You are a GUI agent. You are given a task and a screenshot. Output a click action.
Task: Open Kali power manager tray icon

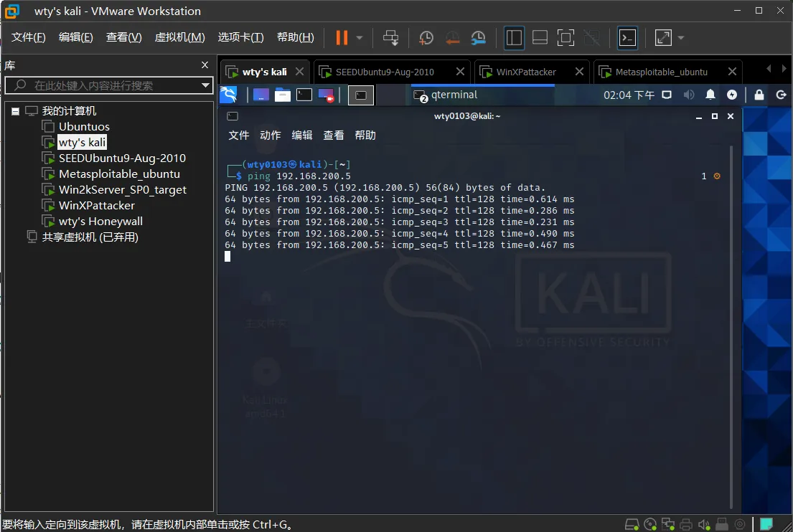pos(732,95)
